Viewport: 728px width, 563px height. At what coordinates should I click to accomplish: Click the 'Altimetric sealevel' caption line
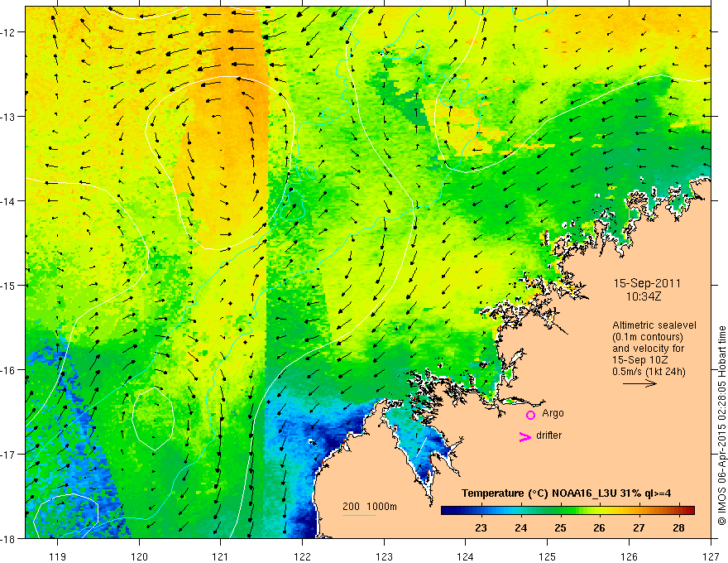coord(654,325)
